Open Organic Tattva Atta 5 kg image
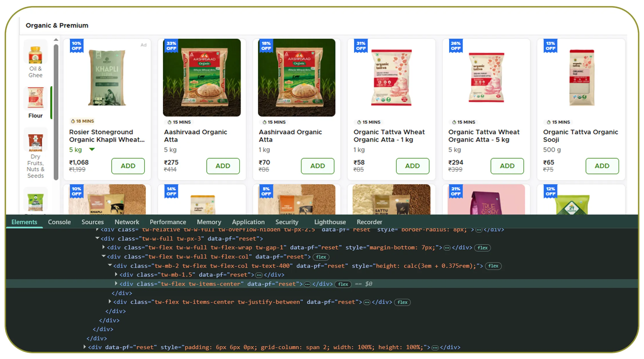The height and width of the screenshot is (359, 644). click(x=486, y=78)
